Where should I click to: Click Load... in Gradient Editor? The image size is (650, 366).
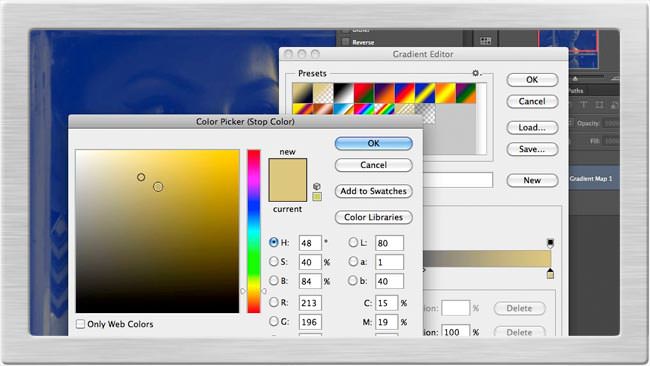532,127
